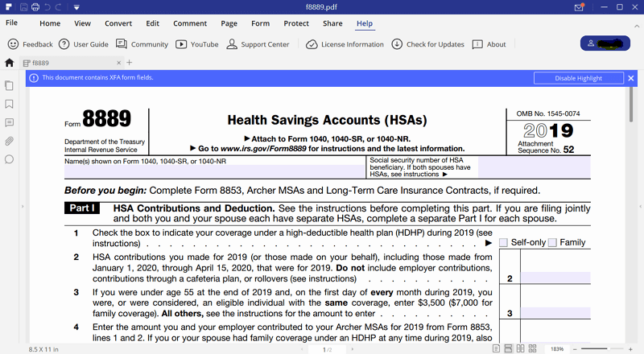Open the page thumbnails panel in sidebar
644x354 pixels.
(x=10, y=85)
